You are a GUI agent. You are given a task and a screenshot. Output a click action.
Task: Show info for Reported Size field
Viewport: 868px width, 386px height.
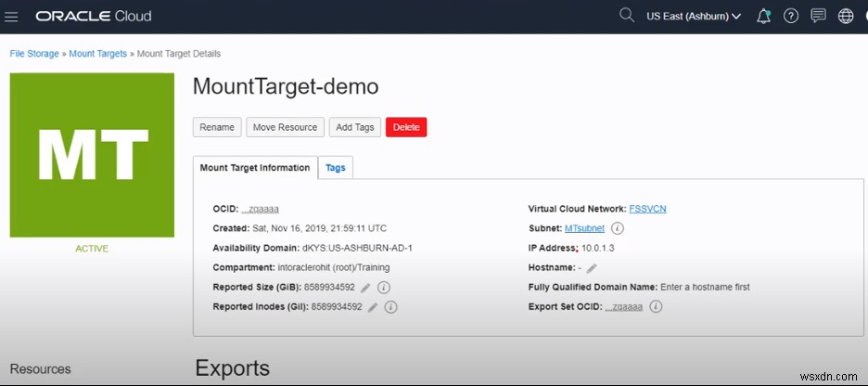click(x=384, y=288)
